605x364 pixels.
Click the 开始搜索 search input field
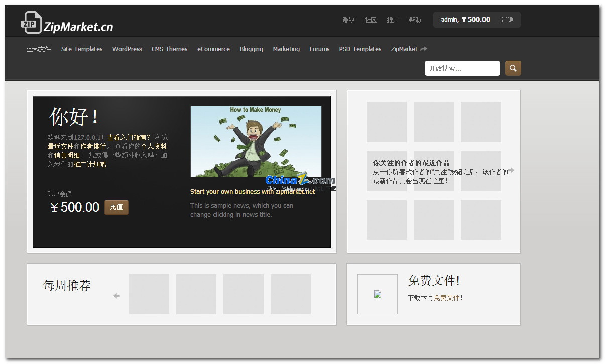point(462,68)
